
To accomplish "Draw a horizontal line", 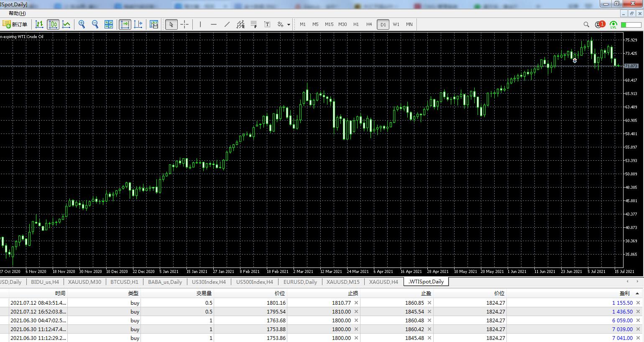I will 214,24.
